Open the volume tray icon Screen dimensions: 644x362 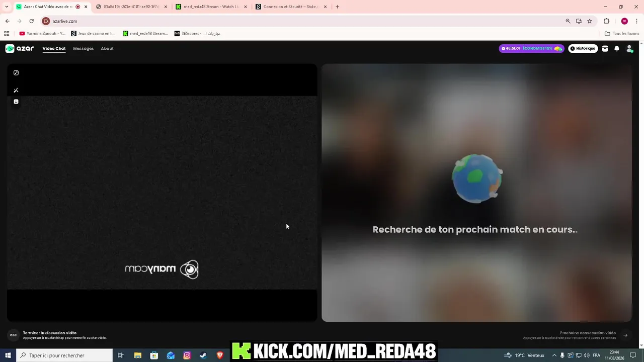pyautogui.click(x=586, y=355)
